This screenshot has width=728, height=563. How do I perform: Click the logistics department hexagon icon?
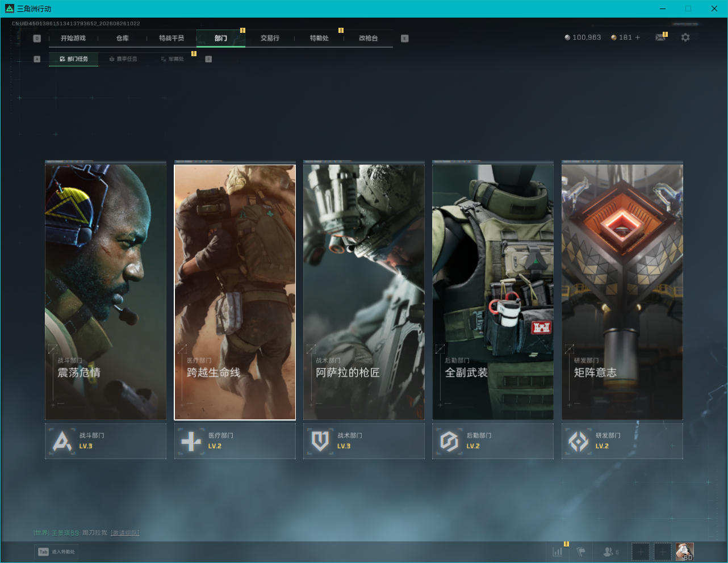click(x=449, y=441)
